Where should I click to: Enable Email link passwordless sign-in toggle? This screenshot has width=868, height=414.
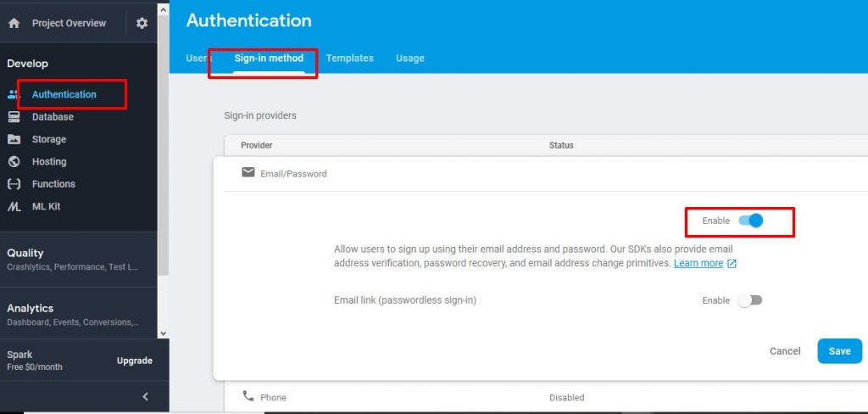tap(750, 300)
